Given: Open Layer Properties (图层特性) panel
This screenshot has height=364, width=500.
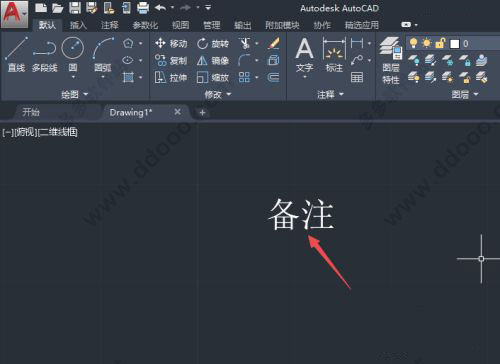Looking at the screenshot, I should (391, 60).
